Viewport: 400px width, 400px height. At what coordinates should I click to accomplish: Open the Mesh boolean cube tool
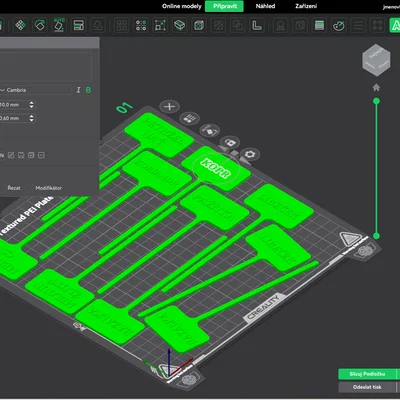pyautogui.click(x=199, y=25)
